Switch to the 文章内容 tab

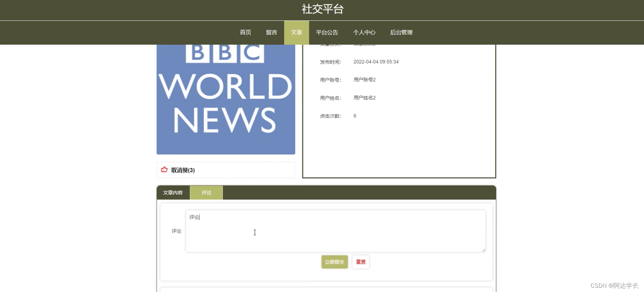tap(173, 193)
